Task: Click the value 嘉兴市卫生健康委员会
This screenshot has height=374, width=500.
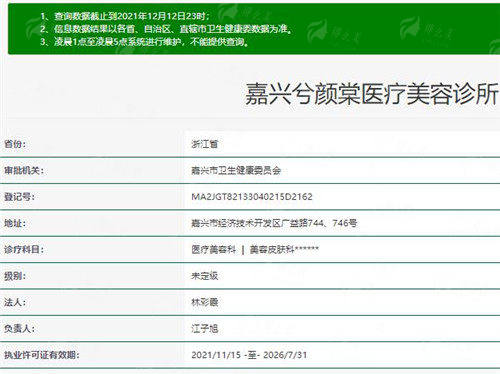Action: pos(236,170)
